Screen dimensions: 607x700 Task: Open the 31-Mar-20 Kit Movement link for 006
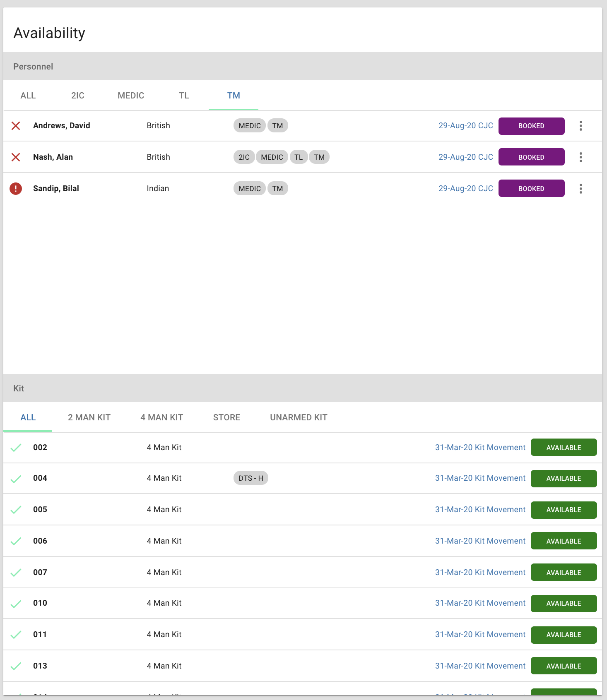[x=480, y=541]
